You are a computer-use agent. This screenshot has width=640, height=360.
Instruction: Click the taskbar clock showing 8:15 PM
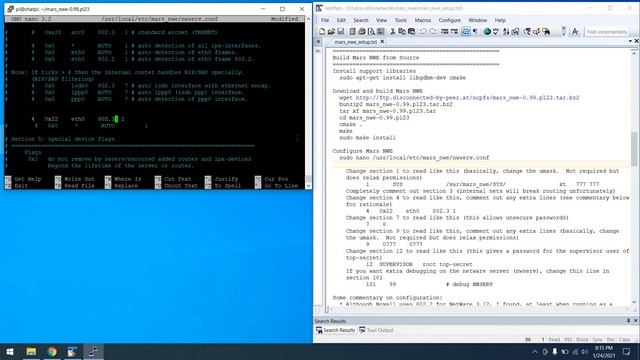[604, 351]
